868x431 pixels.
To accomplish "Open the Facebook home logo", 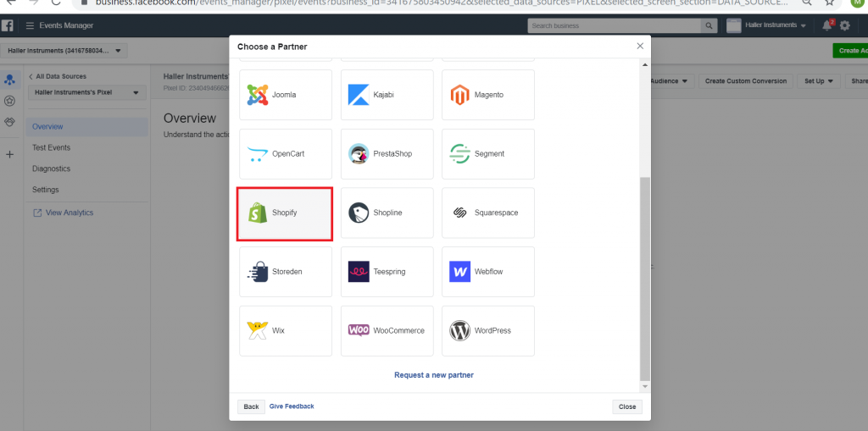I will pyautogui.click(x=8, y=25).
